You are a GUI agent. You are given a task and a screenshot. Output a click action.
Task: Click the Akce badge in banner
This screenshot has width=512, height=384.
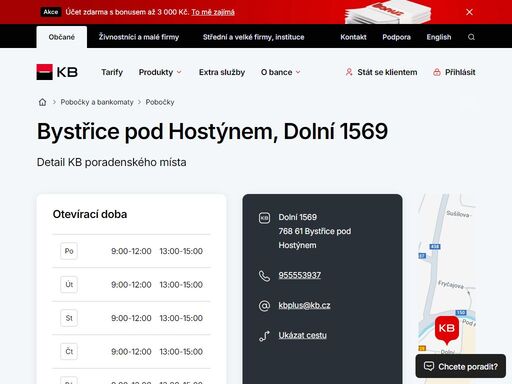pos(51,12)
